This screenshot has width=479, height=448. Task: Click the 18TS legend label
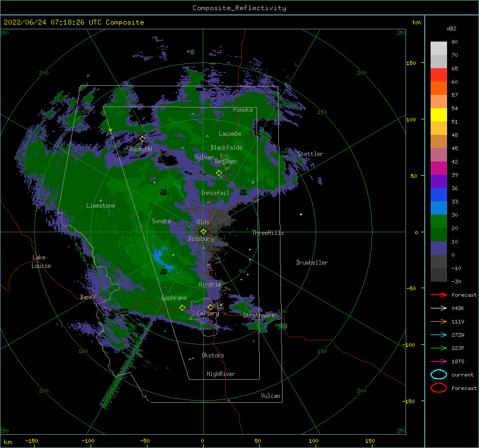click(x=458, y=362)
